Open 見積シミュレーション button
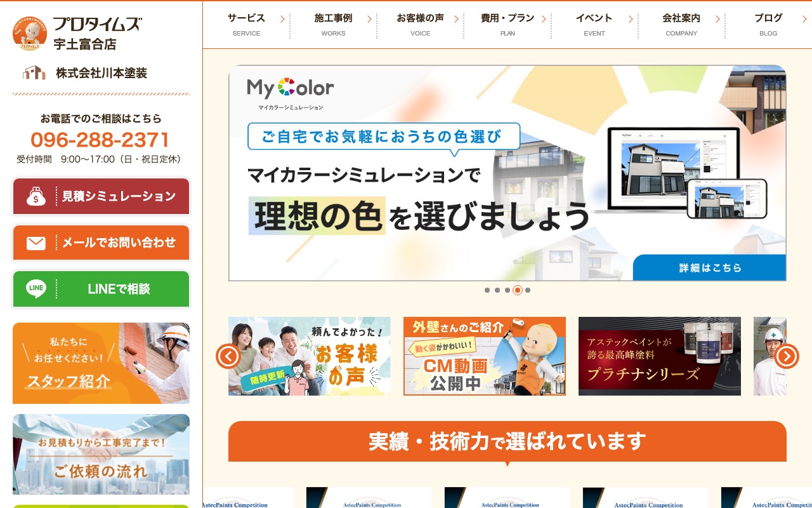 pyautogui.click(x=101, y=196)
